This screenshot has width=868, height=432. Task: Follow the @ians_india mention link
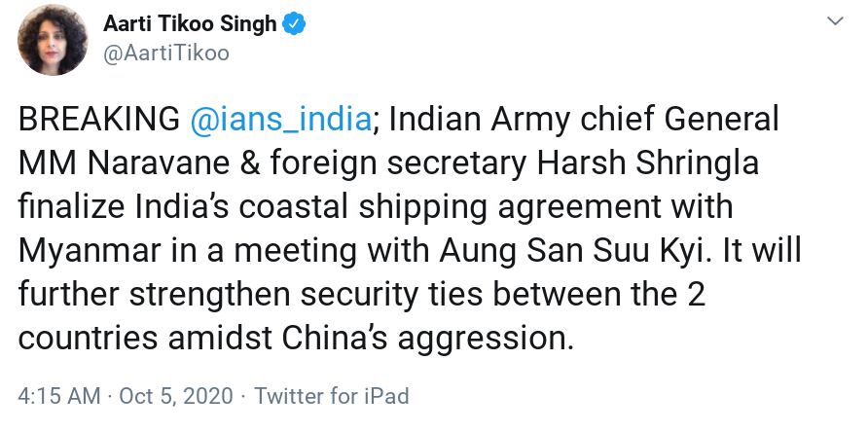tap(281, 120)
